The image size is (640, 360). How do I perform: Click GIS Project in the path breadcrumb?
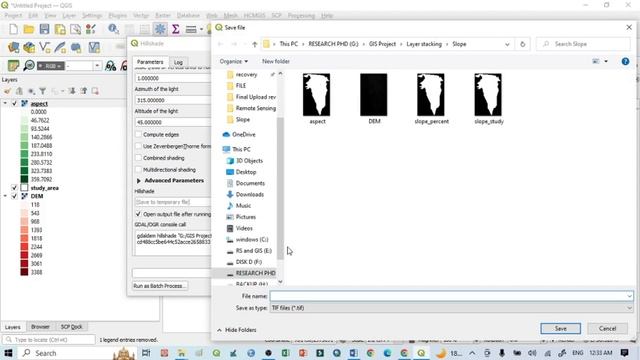click(382, 44)
